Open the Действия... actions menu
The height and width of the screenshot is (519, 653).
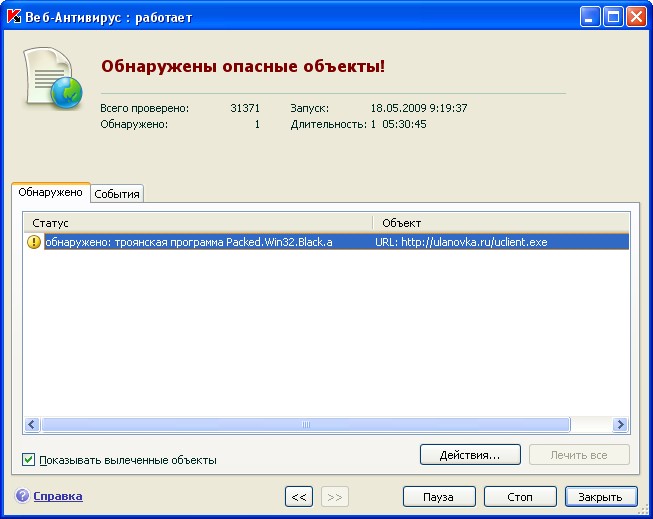tap(470, 455)
